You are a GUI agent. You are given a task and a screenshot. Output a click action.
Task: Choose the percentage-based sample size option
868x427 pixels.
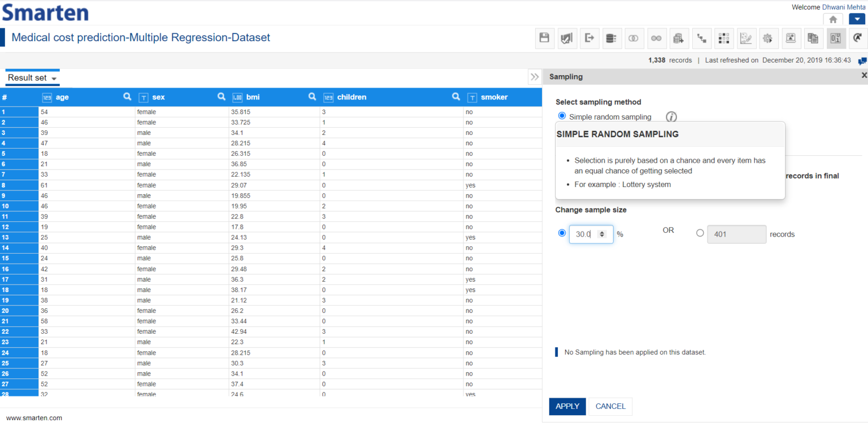point(562,232)
